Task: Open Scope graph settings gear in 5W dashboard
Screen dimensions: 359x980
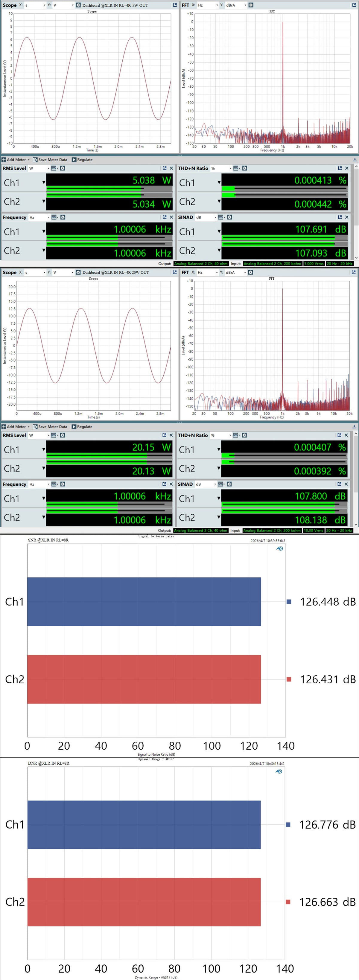Action: [x=78, y=5]
